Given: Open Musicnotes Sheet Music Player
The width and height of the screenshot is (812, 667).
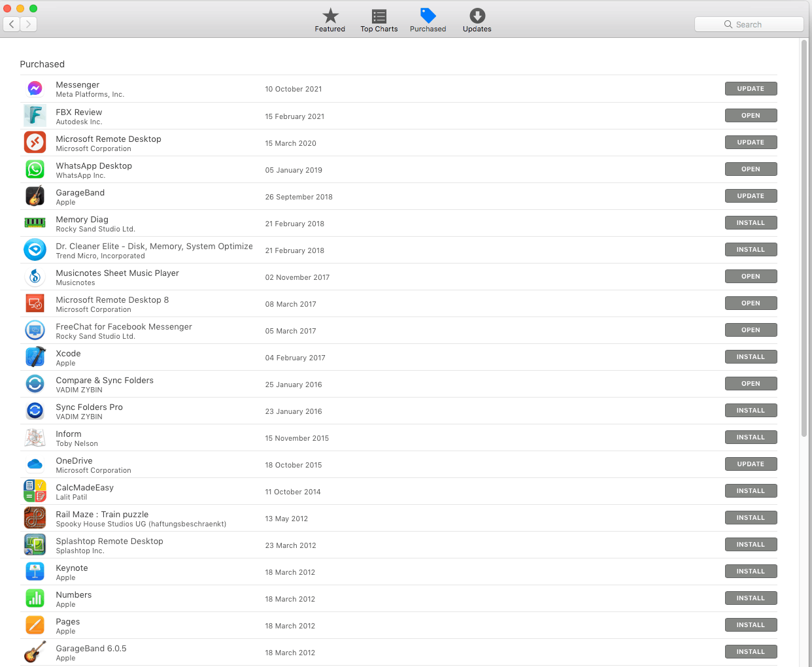Looking at the screenshot, I should 751,276.
